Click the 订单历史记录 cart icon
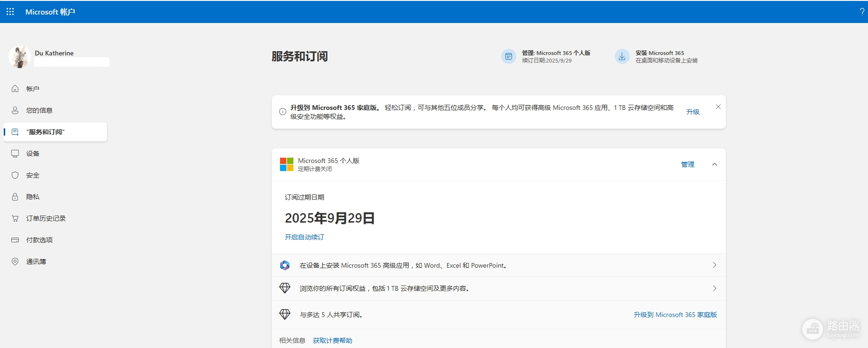 click(15, 218)
